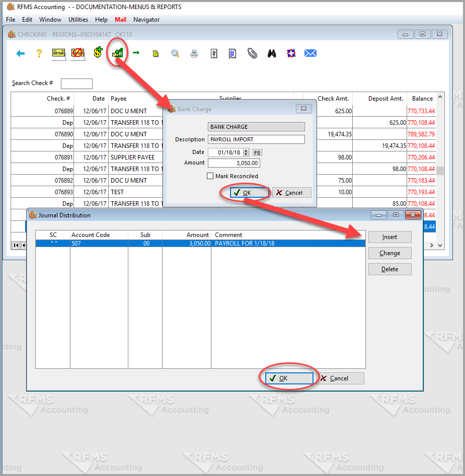The width and height of the screenshot is (465, 476).
Task: Click the check register document icon
Action: pos(214,53)
